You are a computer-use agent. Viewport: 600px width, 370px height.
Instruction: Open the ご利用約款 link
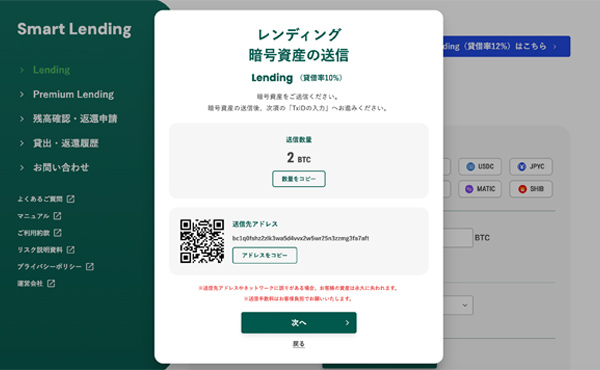pyautogui.click(x=33, y=233)
